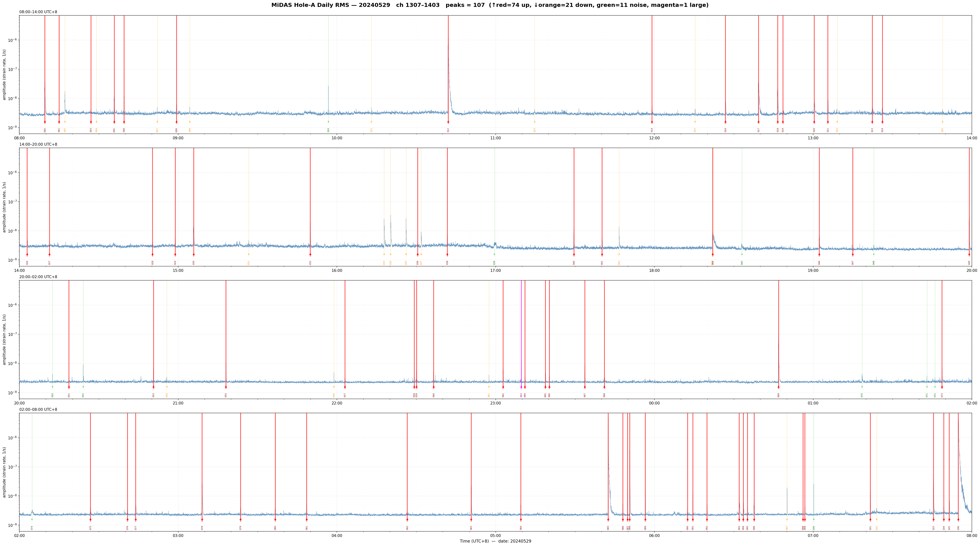Select the green noise marker for peak 070

862,387
